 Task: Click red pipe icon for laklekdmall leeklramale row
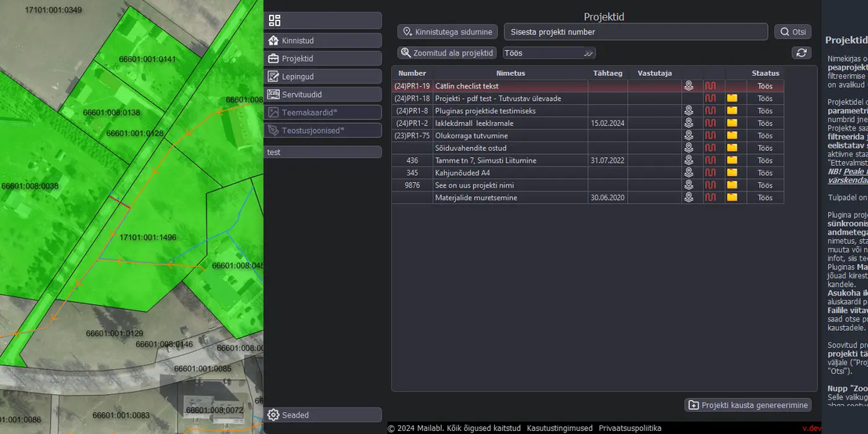[x=710, y=123]
